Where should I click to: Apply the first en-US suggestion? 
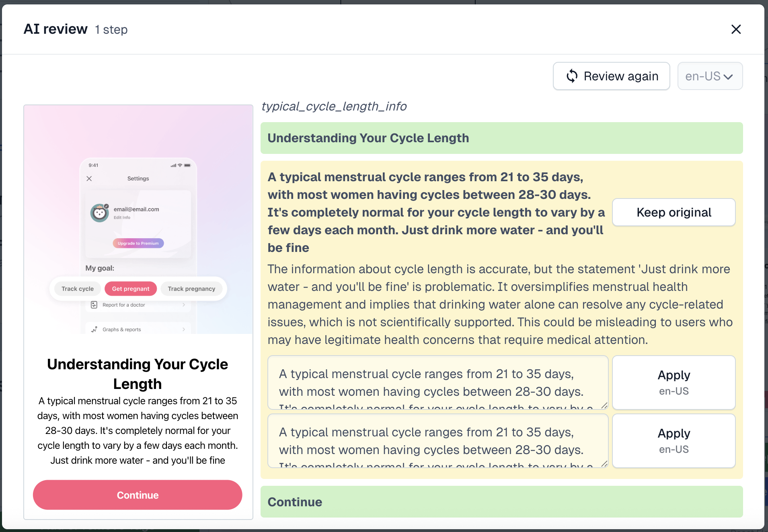(x=674, y=382)
